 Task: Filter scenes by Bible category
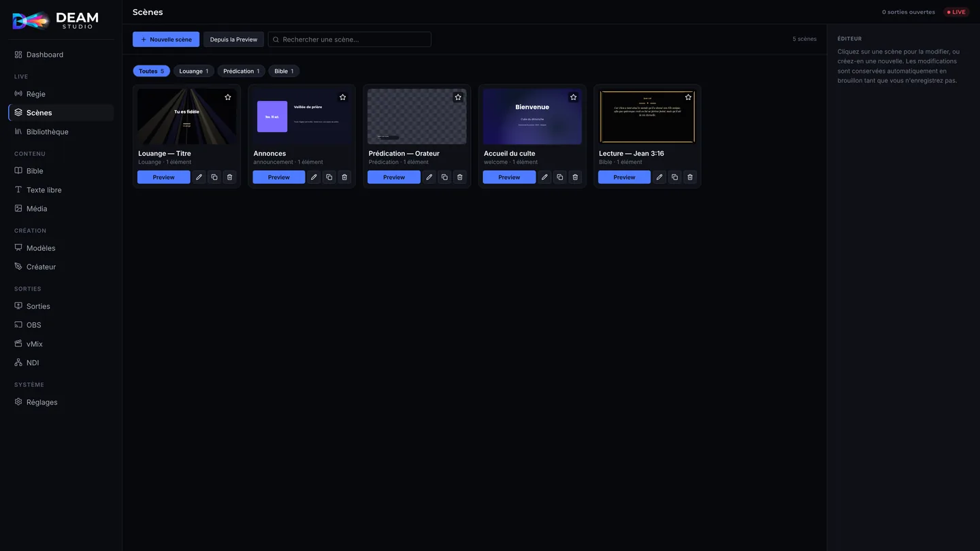click(284, 71)
